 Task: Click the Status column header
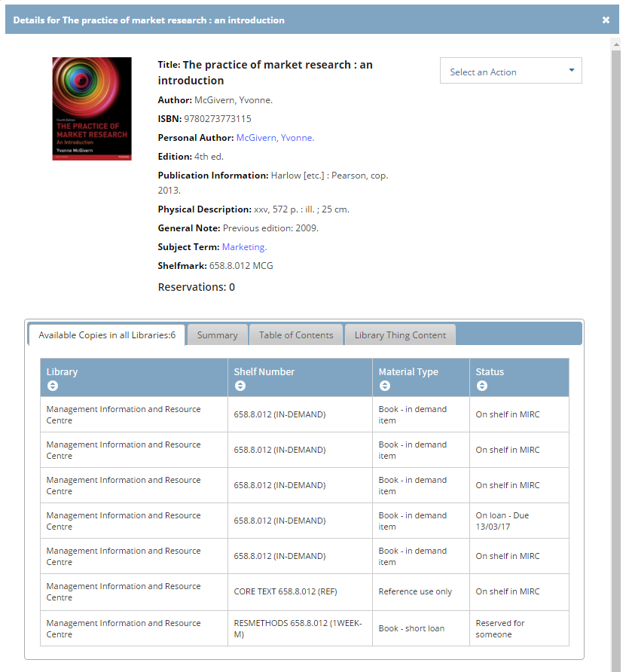[x=490, y=371]
